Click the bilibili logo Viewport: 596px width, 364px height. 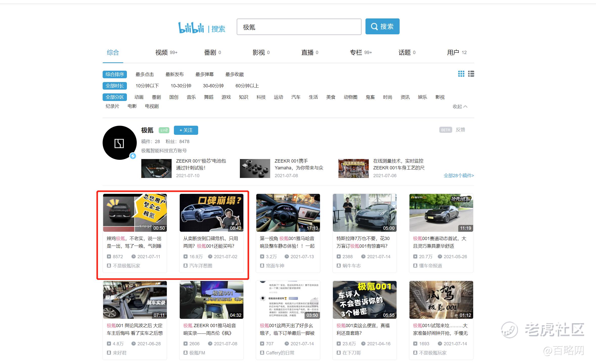pyautogui.click(x=191, y=28)
